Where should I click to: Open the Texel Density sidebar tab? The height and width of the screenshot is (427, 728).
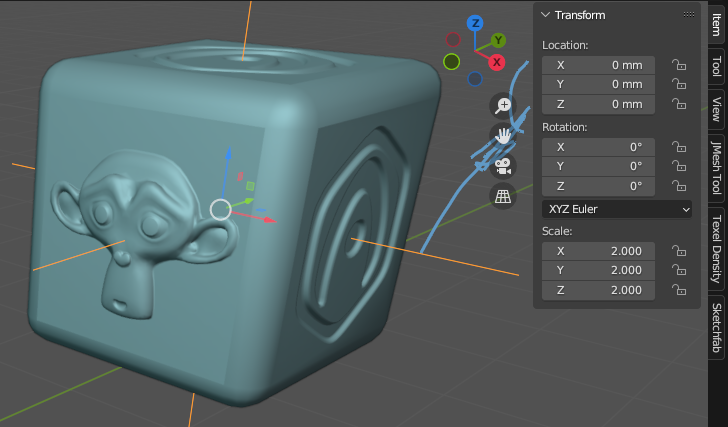point(716,249)
